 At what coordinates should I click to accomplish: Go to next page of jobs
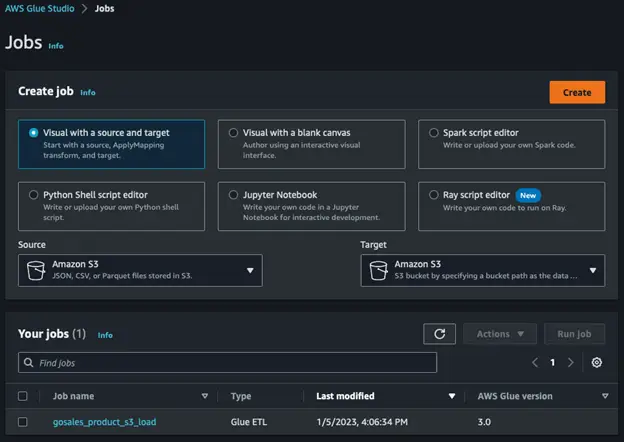tap(570, 362)
